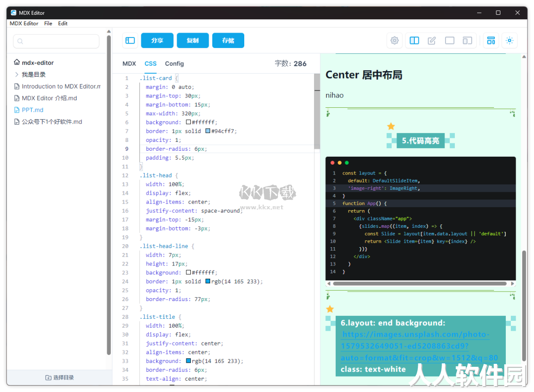Click .list-title selector on line 28
534x392 pixels.
point(157,317)
